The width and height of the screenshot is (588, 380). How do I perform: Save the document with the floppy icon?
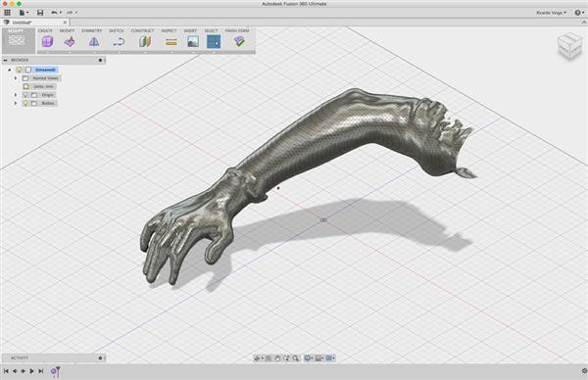click(x=40, y=13)
